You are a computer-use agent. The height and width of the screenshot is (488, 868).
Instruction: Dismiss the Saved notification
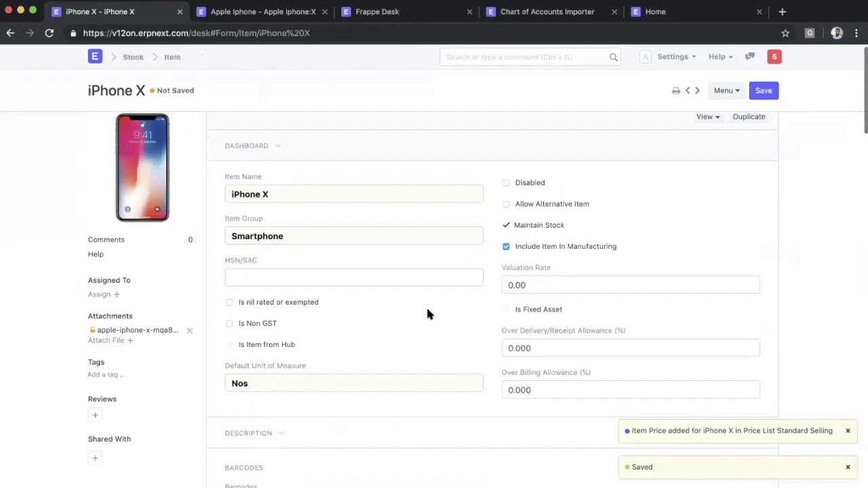(848, 467)
